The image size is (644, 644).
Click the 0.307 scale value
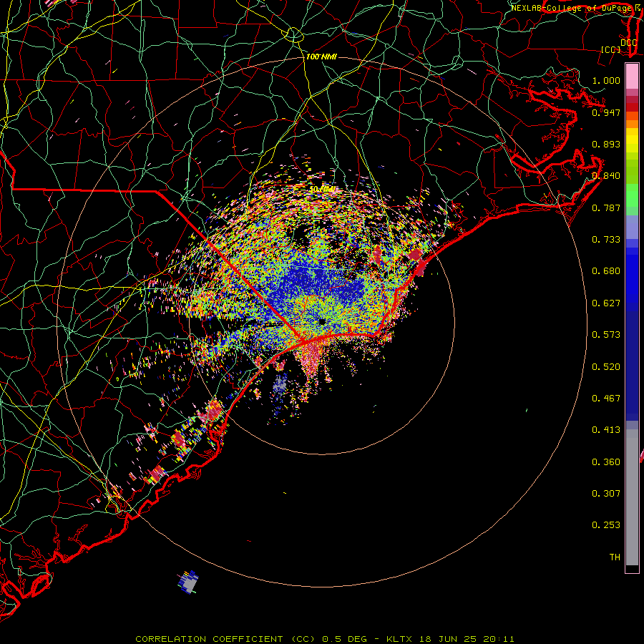click(x=606, y=494)
